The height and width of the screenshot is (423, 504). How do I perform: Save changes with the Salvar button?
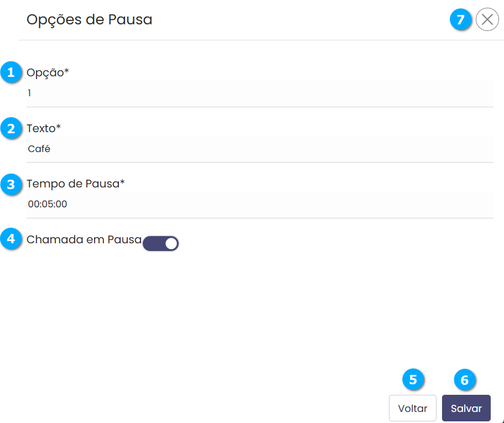[466, 409]
